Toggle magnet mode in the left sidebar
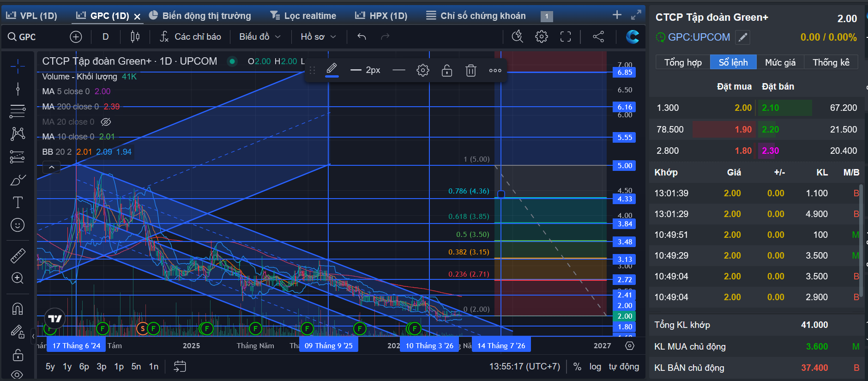 tap(18, 308)
